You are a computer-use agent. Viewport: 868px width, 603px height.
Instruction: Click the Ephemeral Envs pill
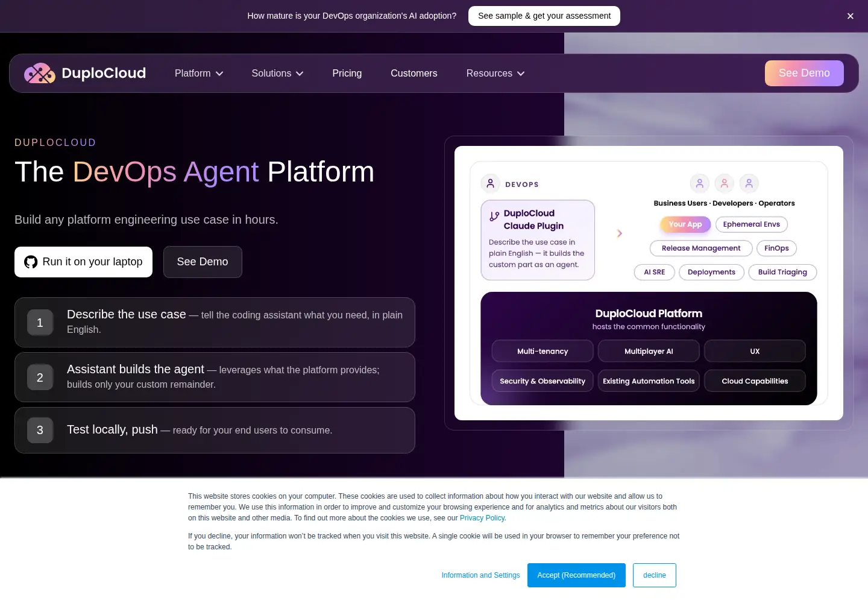tap(752, 224)
